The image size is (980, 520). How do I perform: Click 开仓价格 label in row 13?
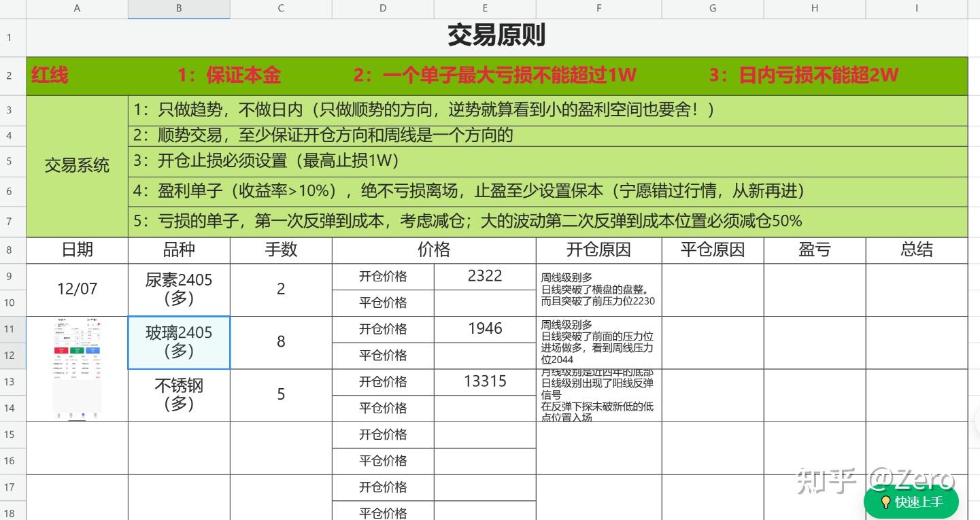(383, 381)
